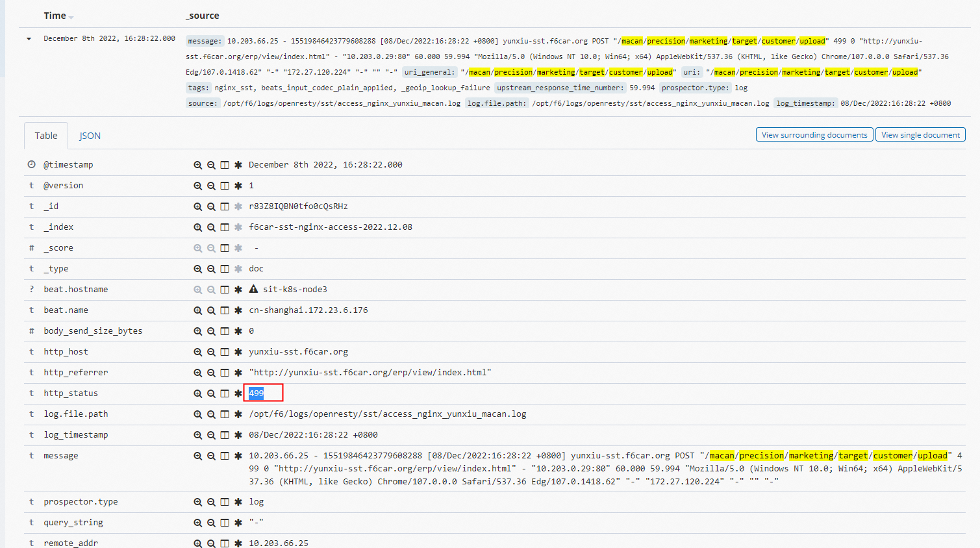Filter for field present on beat.name row
This screenshot has width=980, height=548.
click(x=238, y=310)
